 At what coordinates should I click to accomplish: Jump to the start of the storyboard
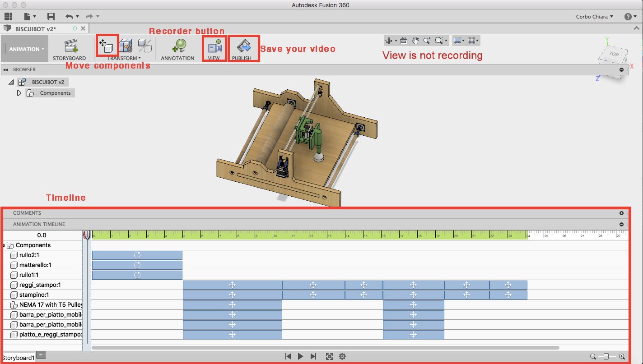[x=288, y=356]
